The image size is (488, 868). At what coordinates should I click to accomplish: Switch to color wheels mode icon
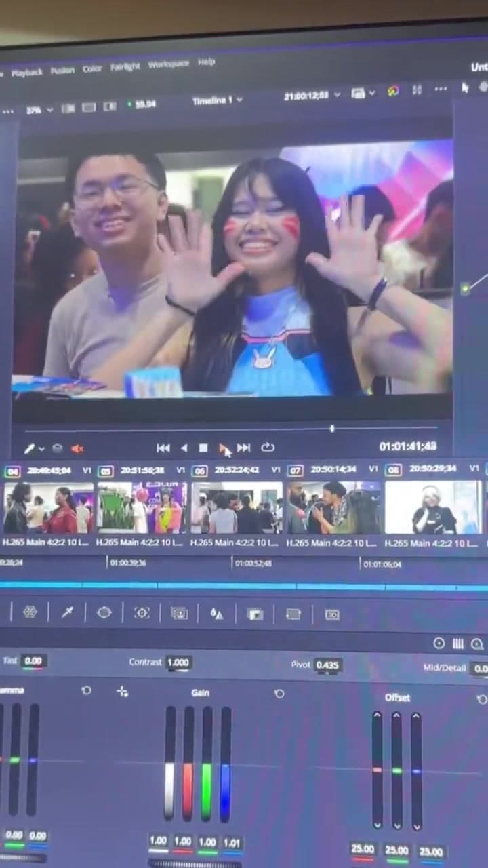(439, 644)
